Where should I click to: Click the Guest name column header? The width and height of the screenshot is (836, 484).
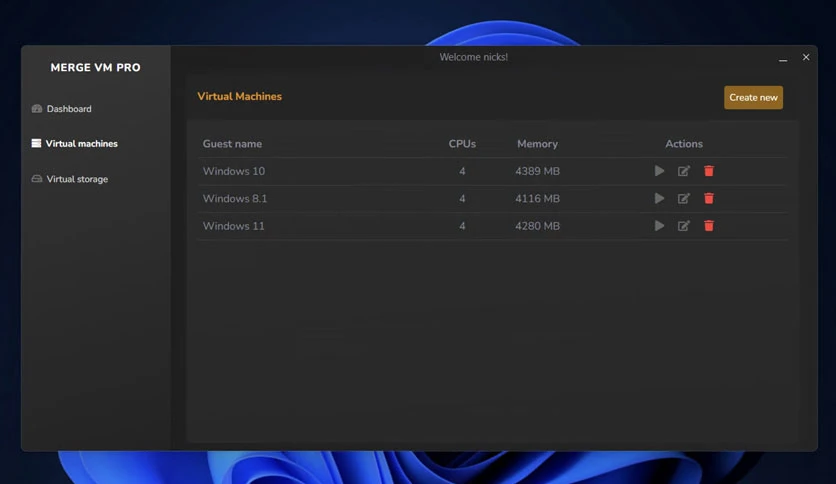232,144
